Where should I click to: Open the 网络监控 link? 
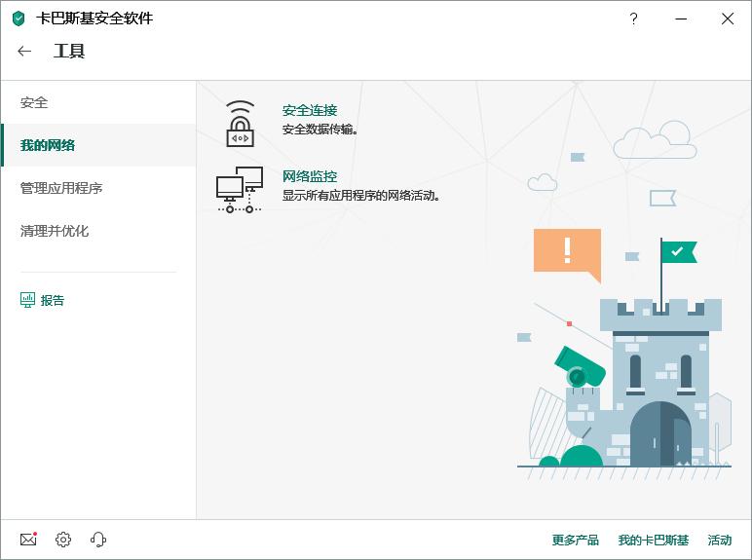pos(310,176)
